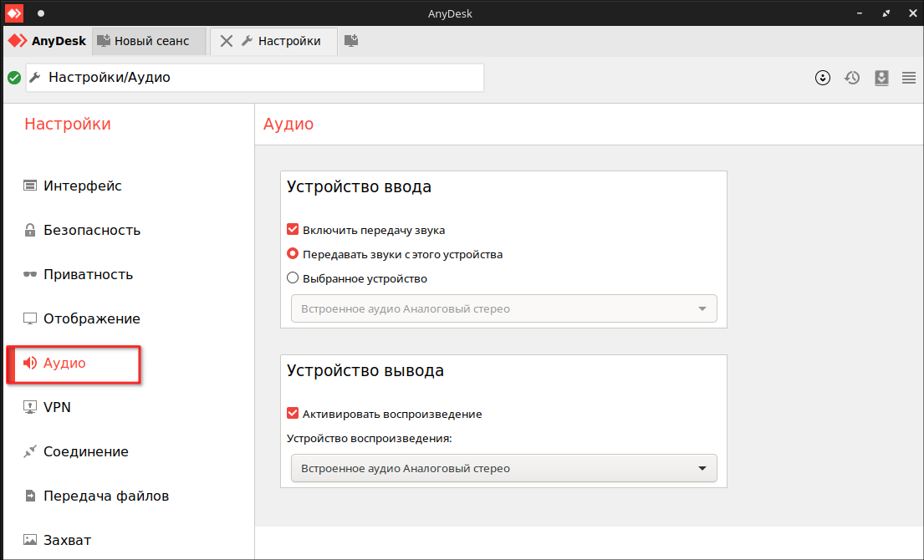Select the Выбранное устройство radio option
Viewport: 924px width, 560px height.
point(293,278)
